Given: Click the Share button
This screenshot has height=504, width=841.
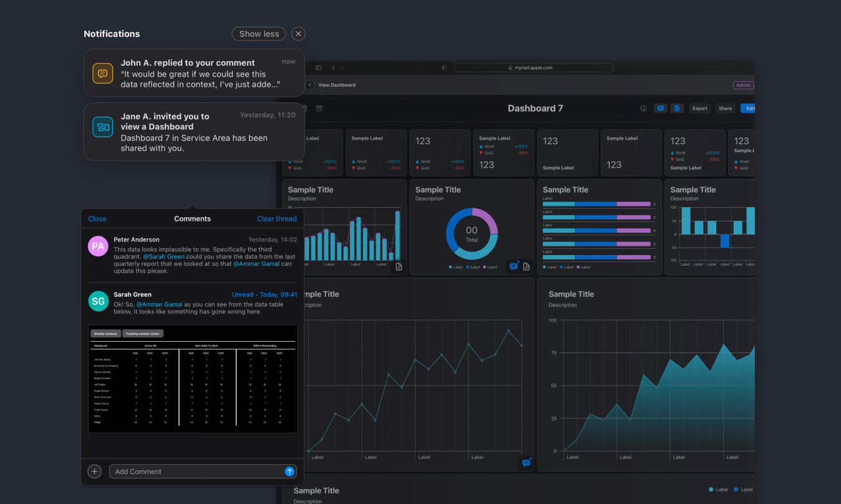Looking at the screenshot, I should coord(725,109).
